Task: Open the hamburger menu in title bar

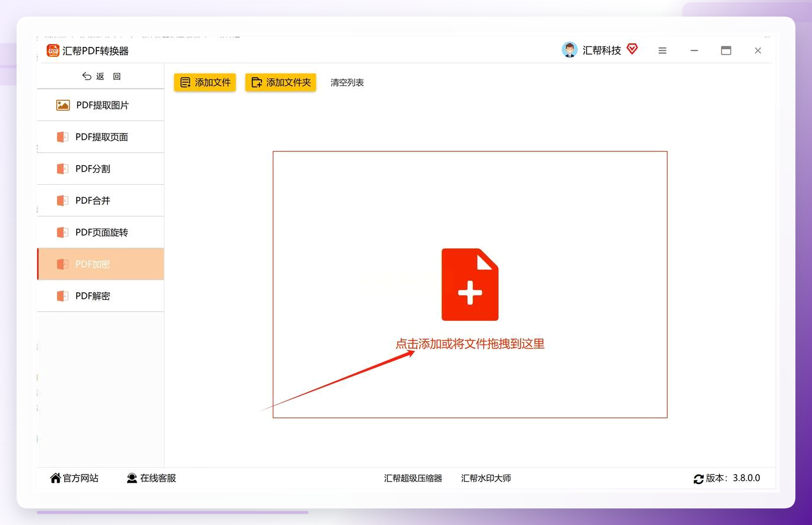Action: [x=662, y=50]
